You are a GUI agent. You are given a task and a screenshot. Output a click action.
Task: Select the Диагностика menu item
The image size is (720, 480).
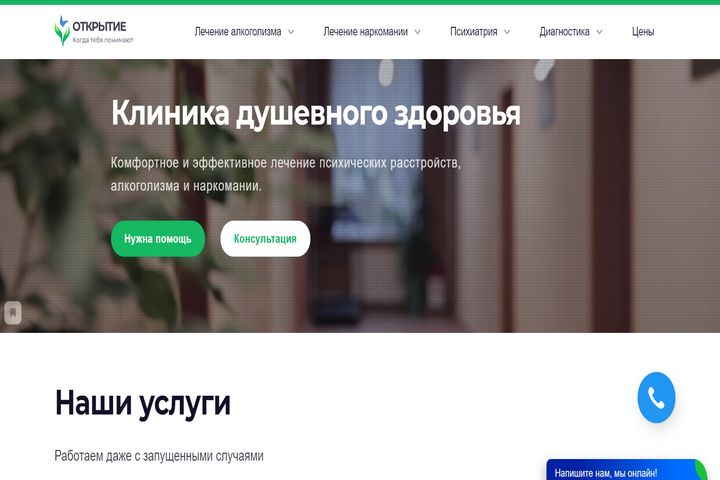tap(564, 32)
